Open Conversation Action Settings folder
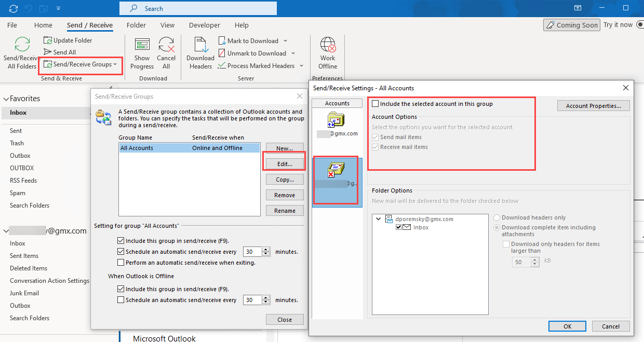 pyautogui.click(x=49, y=281)
